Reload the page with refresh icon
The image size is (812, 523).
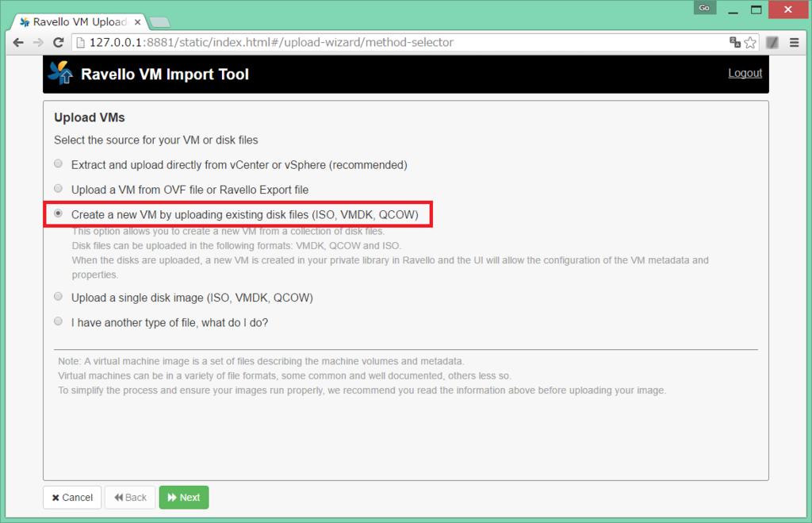pyautogui.click(x=58, y=43)
